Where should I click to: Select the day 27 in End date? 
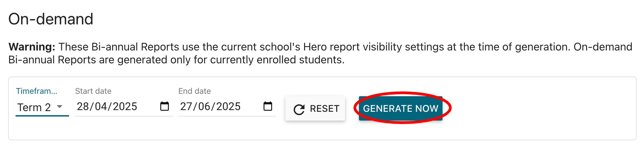pos(186,107)
